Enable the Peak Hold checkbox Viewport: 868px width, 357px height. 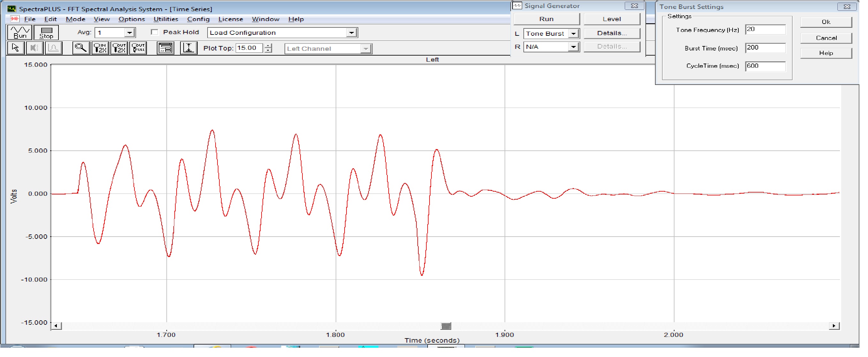(x=155, y=32)
